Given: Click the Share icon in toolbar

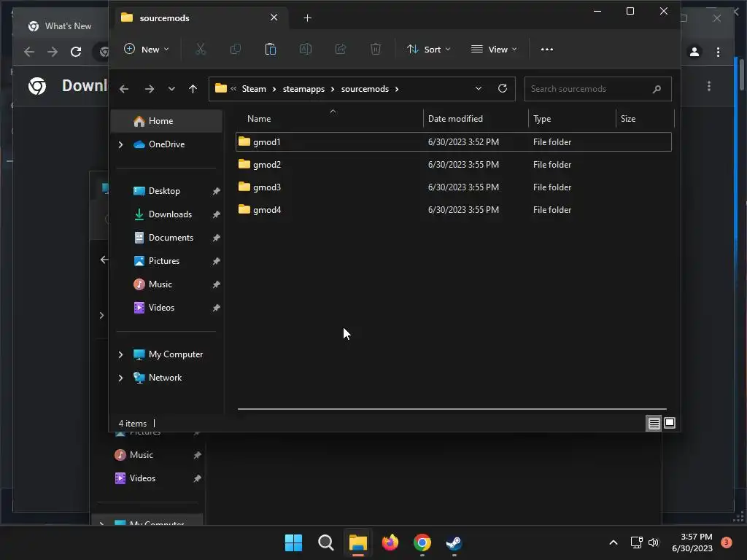Looking at the screenshot, I should tap(341, 49).
